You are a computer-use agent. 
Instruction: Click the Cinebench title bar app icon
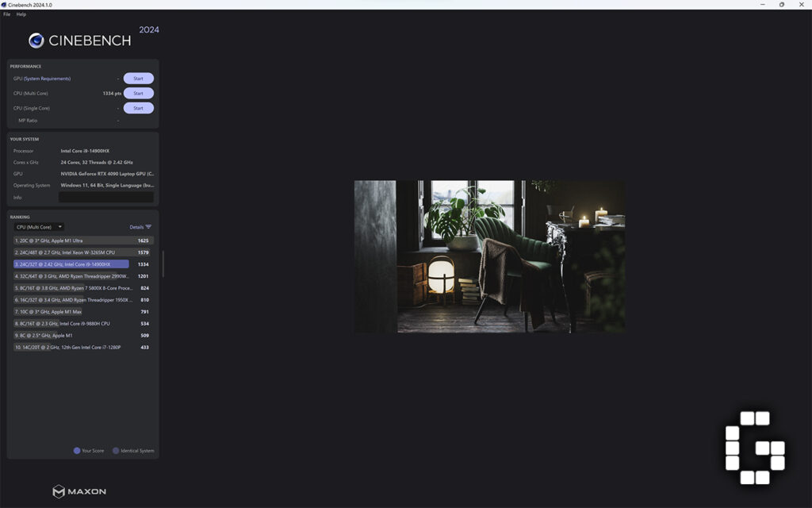tap(4, 5)
